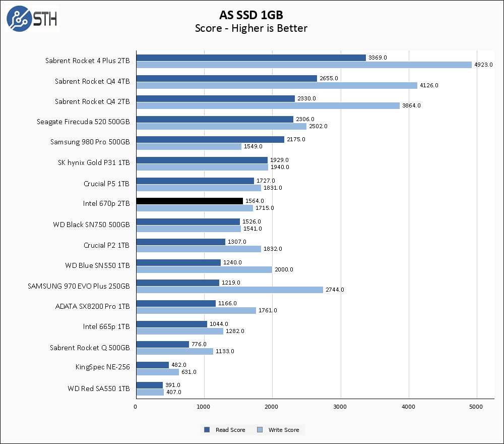Click the 391.0 value label

click(172, 385)
